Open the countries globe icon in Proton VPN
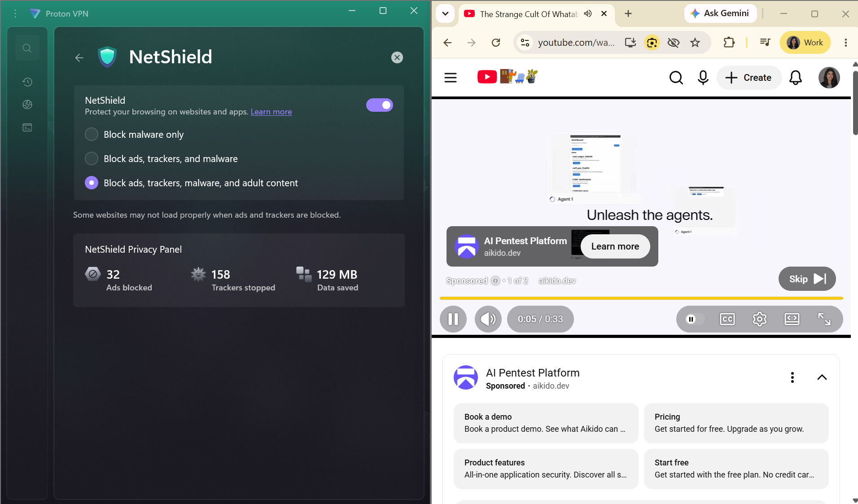The image size is (858, 504). point(27,105)
